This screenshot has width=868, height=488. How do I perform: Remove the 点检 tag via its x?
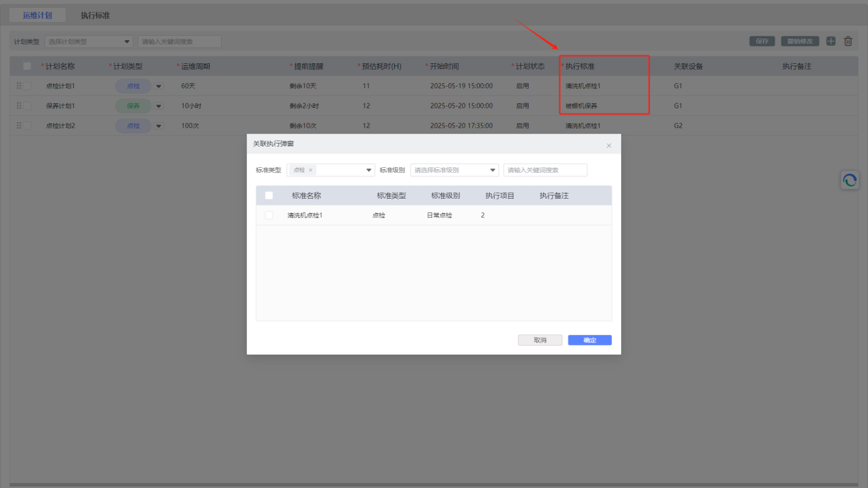311,170
